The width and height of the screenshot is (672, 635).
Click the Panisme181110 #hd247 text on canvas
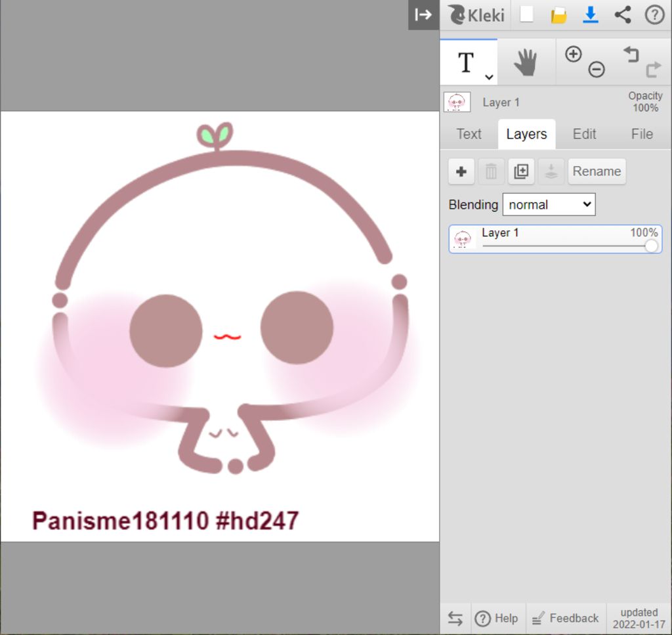pyautogui.click(x=165, y=521)
